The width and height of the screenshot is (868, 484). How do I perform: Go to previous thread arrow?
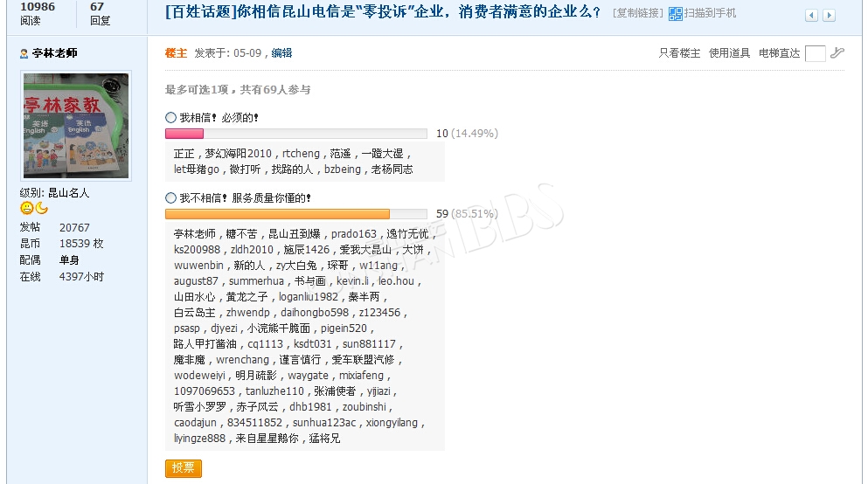pyautogui.click(x=811, y=15)
